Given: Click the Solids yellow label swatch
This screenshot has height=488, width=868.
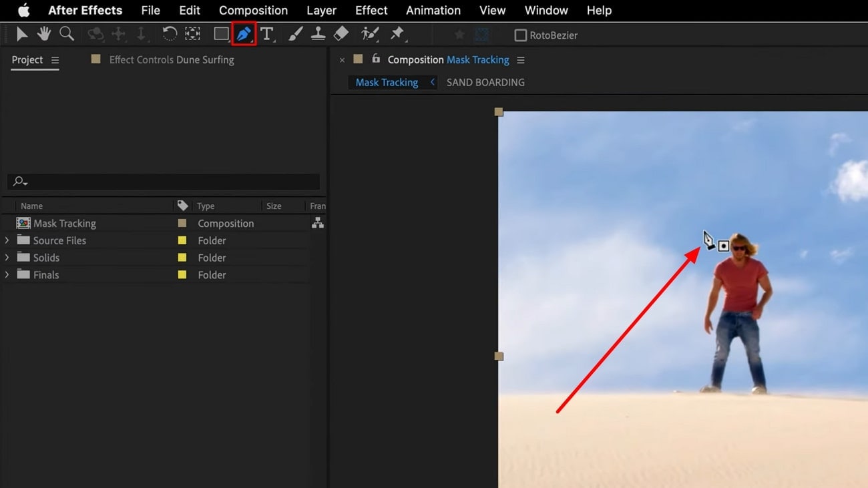Looking at the screenshot, I should click(182, 258).
